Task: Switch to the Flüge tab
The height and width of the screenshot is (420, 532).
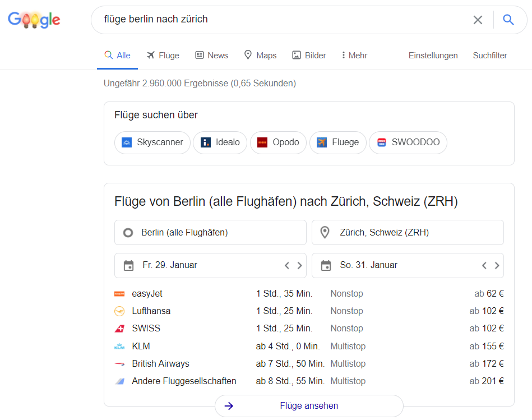Action: (163, 56)
